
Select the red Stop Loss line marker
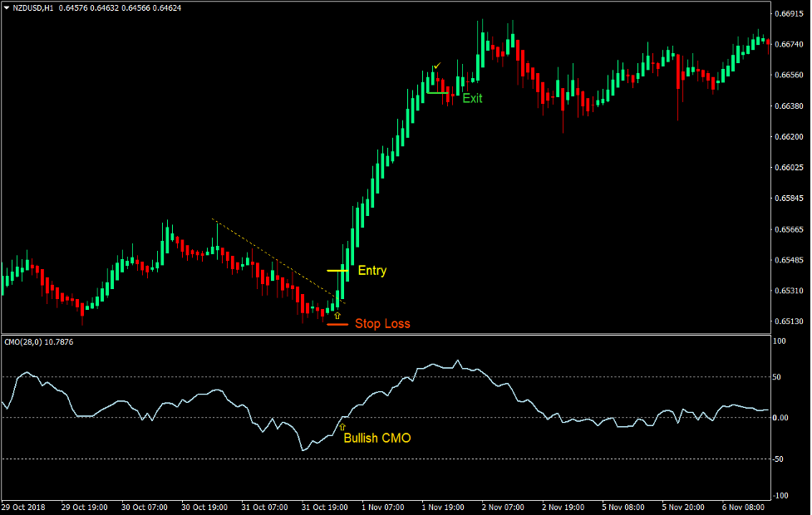(337, 324)
